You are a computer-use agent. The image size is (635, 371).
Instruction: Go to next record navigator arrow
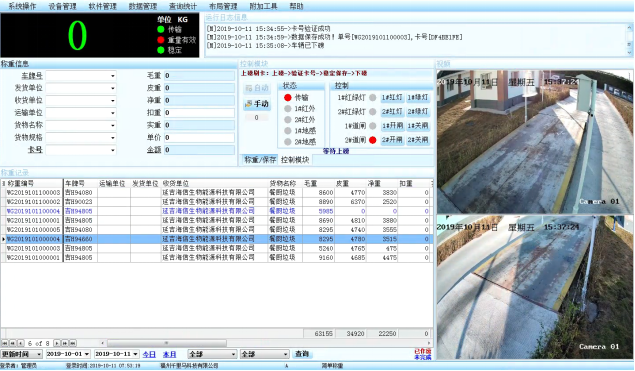(x=57, y=343)
